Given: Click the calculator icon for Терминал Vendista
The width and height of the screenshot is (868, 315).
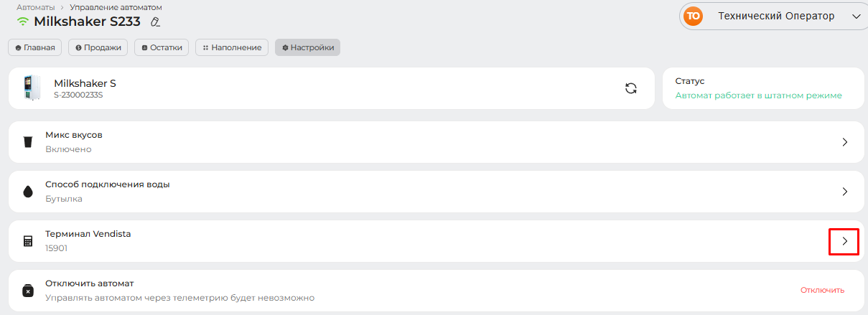Looking at the screenshot, I should tap(28, 241).
